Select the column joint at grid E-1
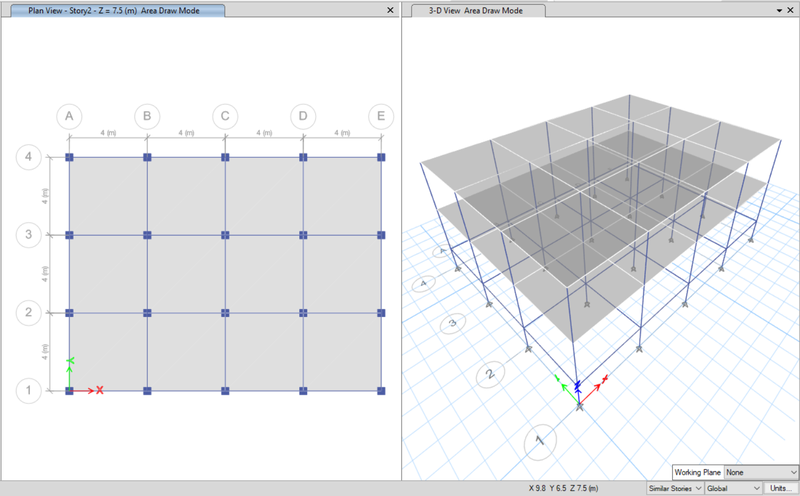This screenshot has width=800, height=496. click(381, 391)
